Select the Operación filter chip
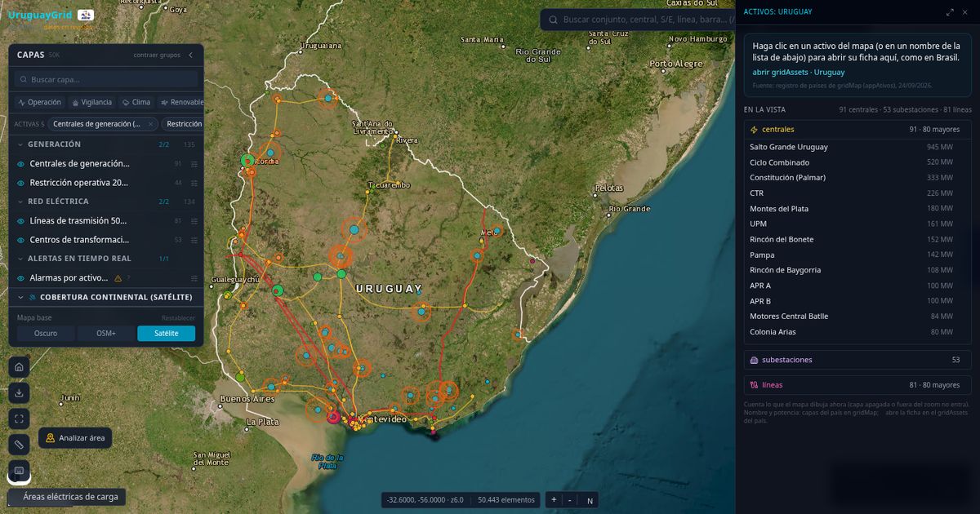 40,102
